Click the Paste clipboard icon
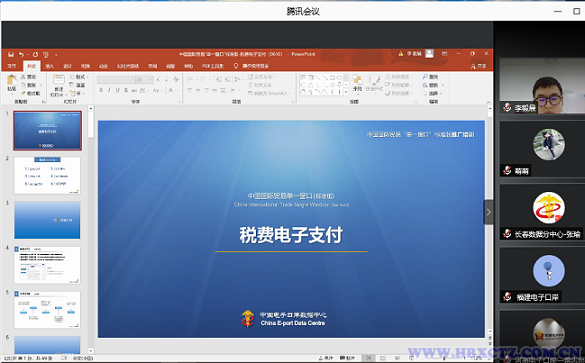 pos(12,83)
